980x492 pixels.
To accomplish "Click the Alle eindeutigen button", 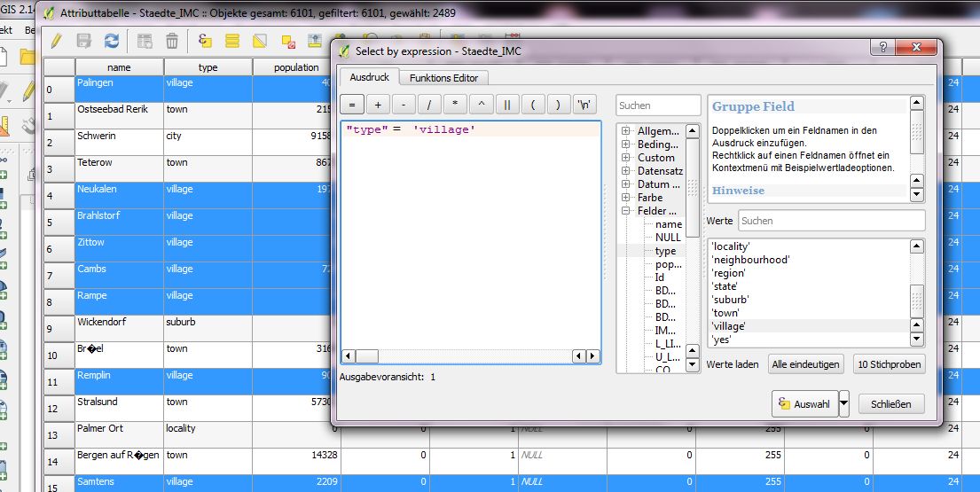I will pyautogui.click(x=805, y=364).
